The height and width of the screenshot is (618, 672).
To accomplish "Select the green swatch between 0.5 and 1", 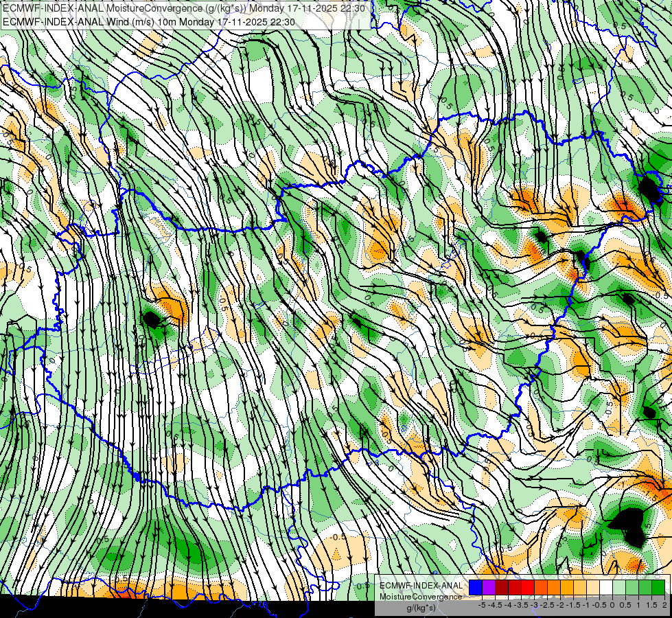I will (632, 588).
